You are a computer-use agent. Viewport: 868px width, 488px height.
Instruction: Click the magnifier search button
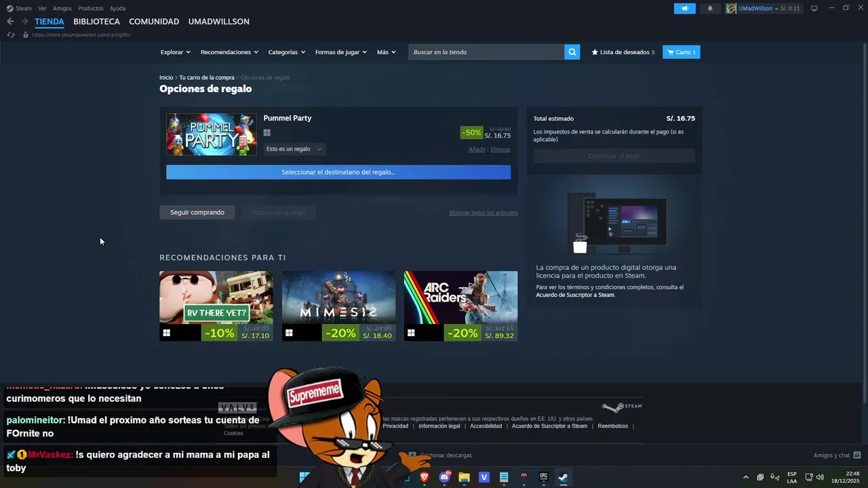pos(572,52)
